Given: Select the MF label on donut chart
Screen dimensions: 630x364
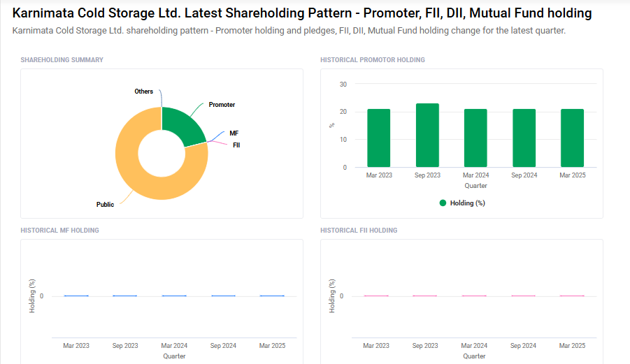Looking at the screenshot, I should pos(234,133).
